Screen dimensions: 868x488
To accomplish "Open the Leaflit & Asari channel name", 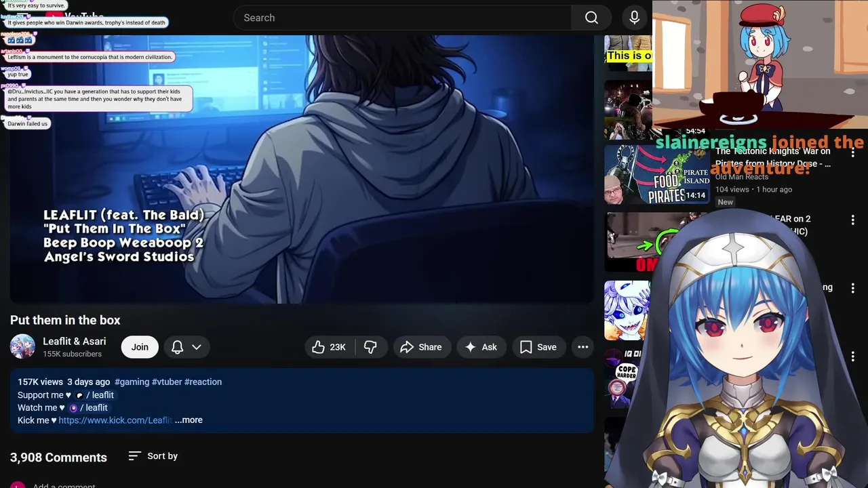I will (x=75, y=342).
